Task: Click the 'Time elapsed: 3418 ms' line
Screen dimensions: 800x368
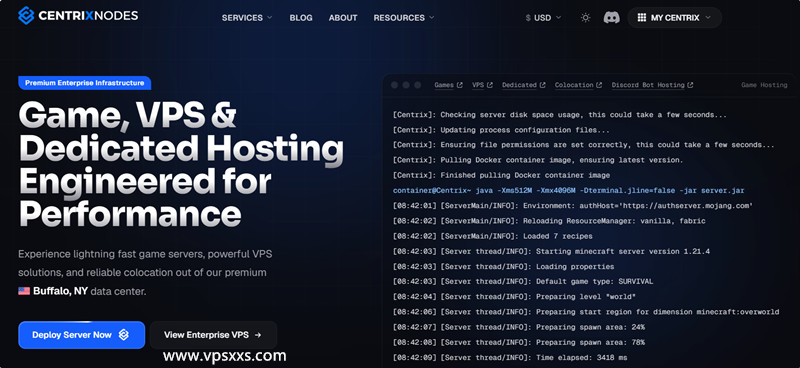Action: point(510,358)
